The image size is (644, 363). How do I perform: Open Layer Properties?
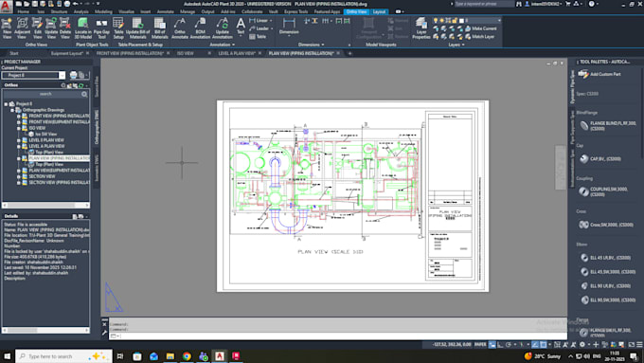(x=421, y=28)
